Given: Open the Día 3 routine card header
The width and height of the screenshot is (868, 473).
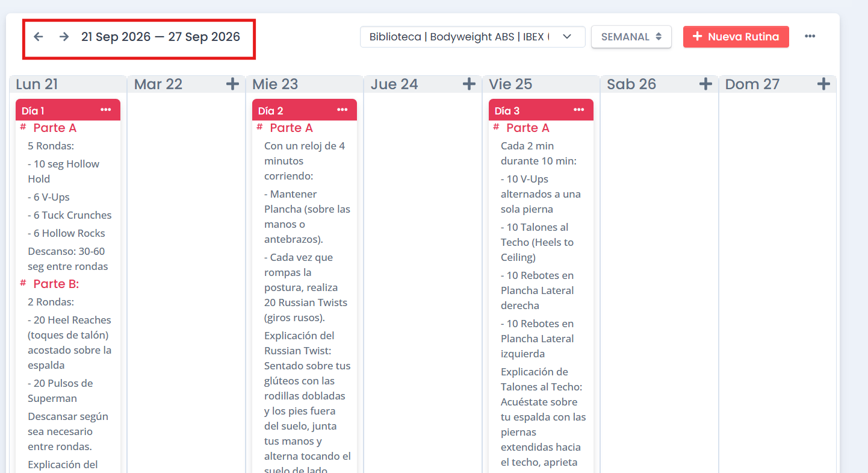Looking at the screenshot, I should [541, 110].
